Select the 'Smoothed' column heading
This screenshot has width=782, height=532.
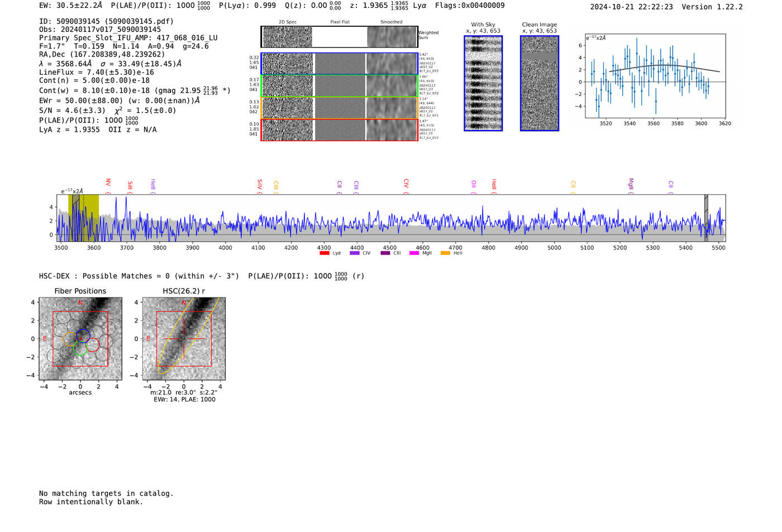(x=391, y=22)
